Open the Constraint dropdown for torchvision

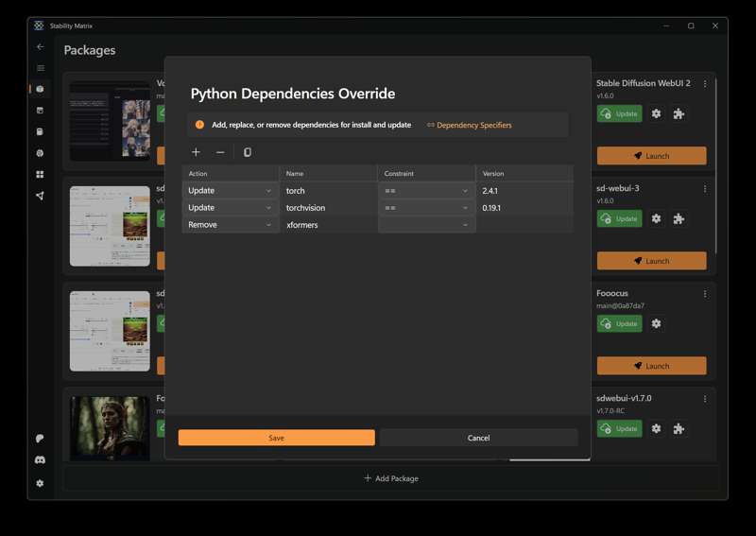[x=426, y=208]
